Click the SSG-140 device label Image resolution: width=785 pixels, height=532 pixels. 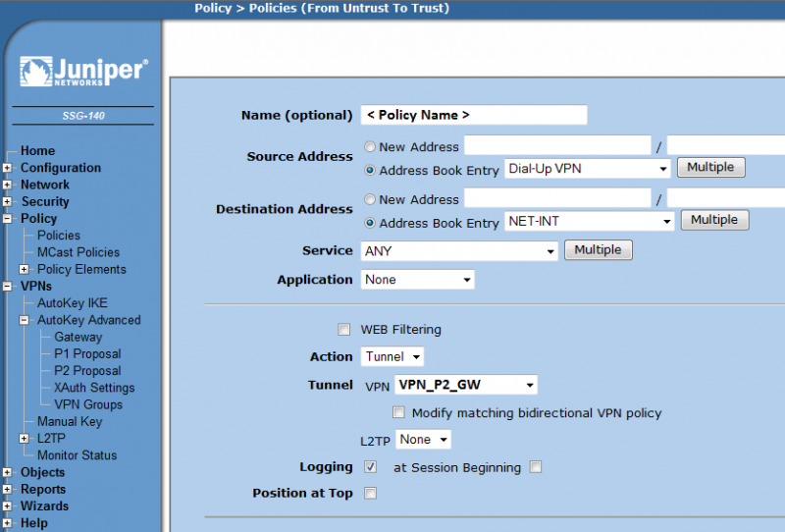point(83,116)
